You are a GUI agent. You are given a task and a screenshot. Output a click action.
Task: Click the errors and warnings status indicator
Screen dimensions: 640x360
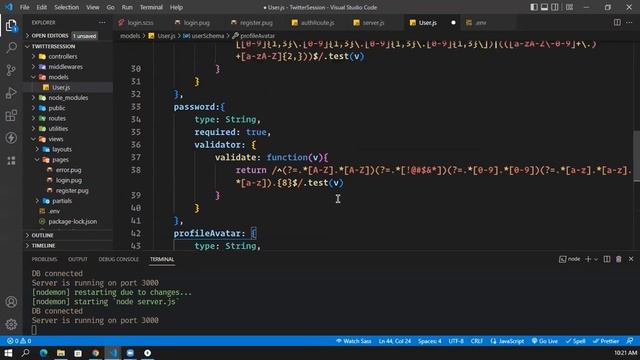click(19, 341)
